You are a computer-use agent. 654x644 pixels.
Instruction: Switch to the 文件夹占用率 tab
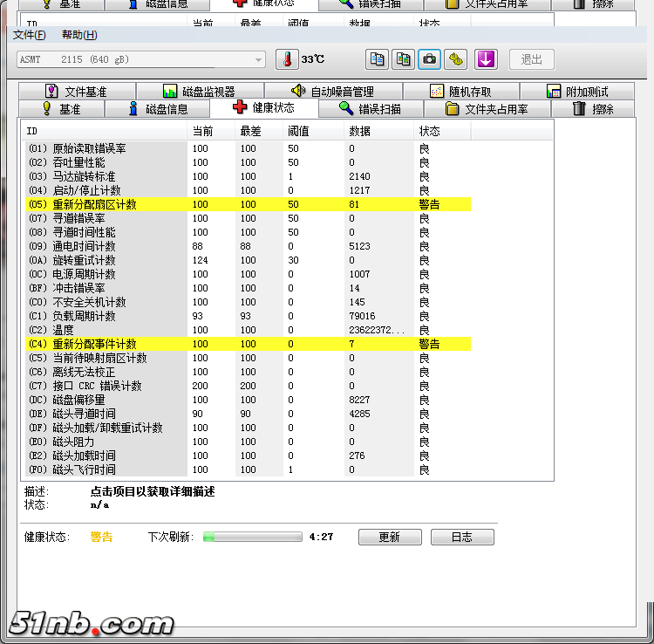coord(487,109)
